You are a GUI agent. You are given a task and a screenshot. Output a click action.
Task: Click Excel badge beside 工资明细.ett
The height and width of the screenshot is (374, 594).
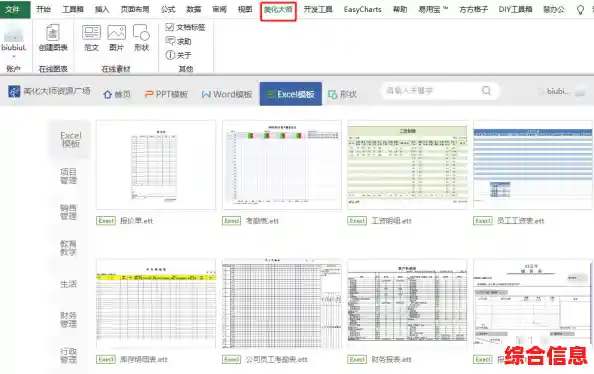(x=357, y=221)
